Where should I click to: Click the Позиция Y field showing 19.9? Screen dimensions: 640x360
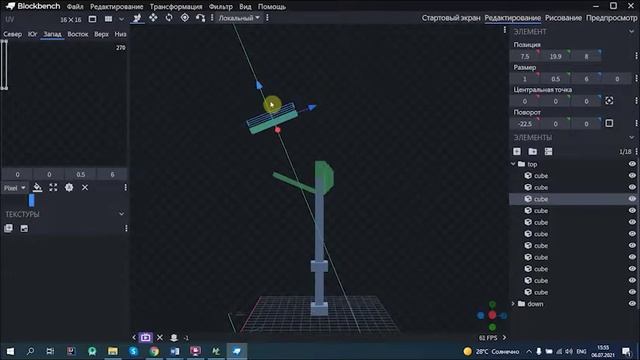coord(556,56)
